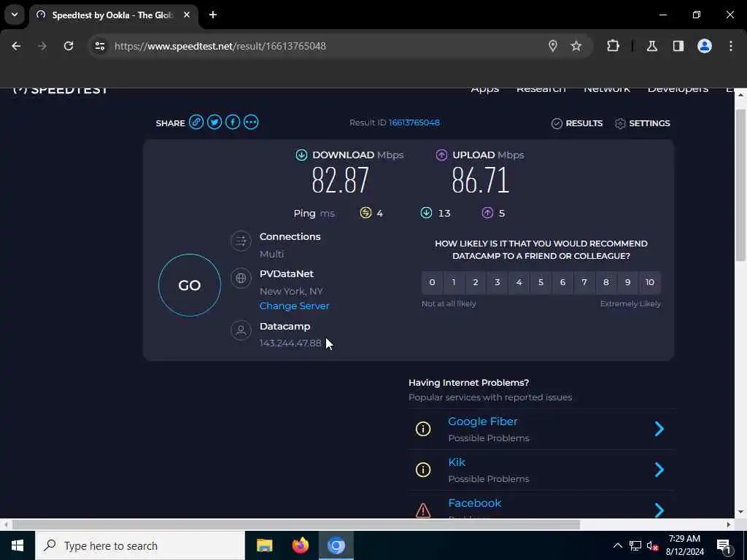Open the notification center icon
Image resolution: width=747 pixels, height=560 pixels.
click(724, 545)
